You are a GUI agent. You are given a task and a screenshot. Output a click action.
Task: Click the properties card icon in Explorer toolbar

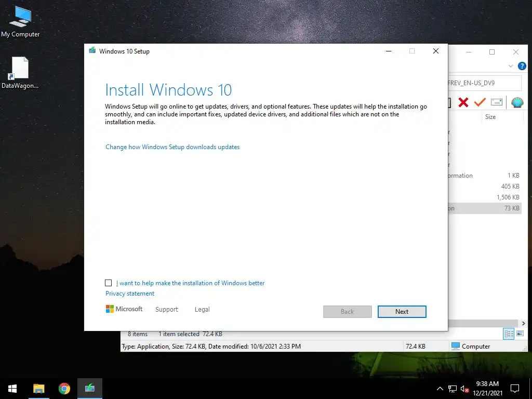click(x=496, y=102)
